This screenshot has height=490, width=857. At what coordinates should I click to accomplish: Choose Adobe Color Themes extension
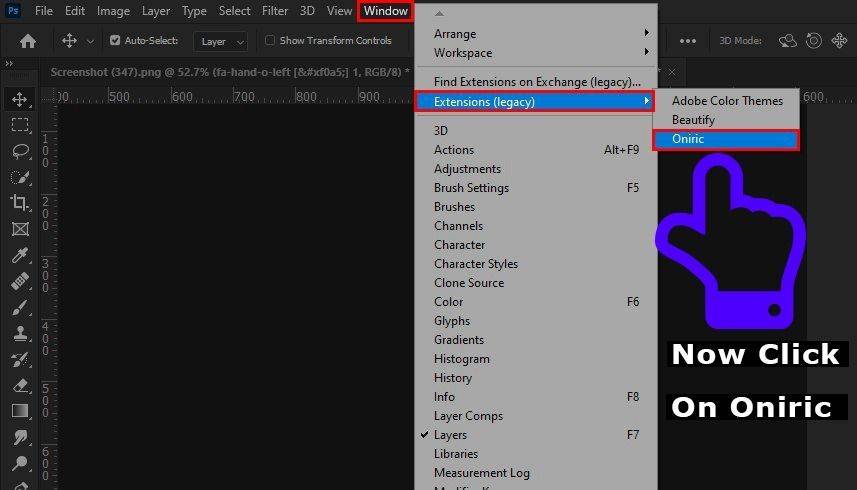click(726, 101)
